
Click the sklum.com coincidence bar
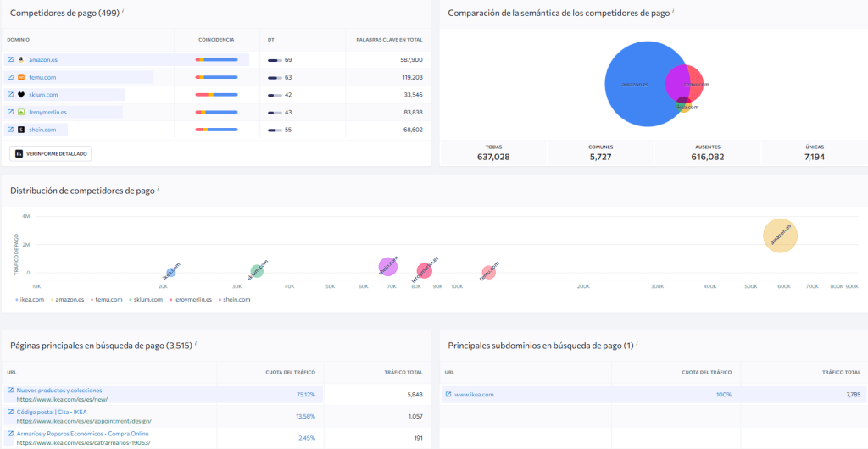tap(216, 95)
